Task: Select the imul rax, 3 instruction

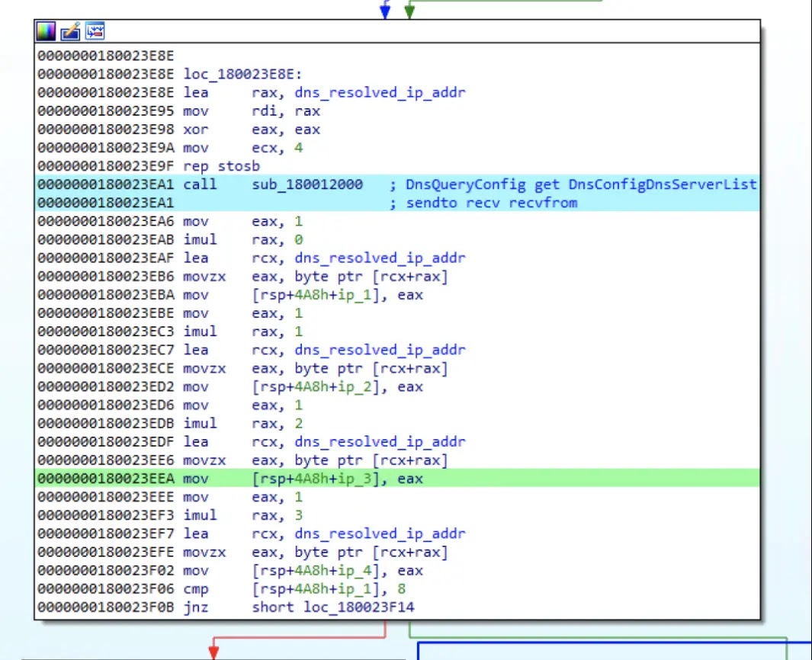Action: (243, 515)
